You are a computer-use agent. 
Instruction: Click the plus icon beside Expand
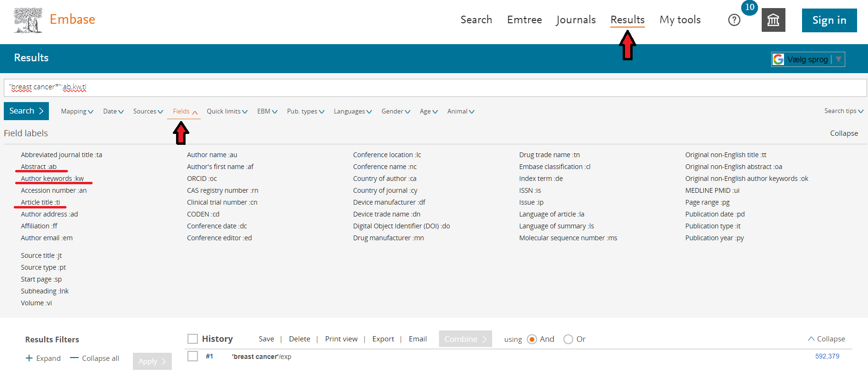[29, 358]
